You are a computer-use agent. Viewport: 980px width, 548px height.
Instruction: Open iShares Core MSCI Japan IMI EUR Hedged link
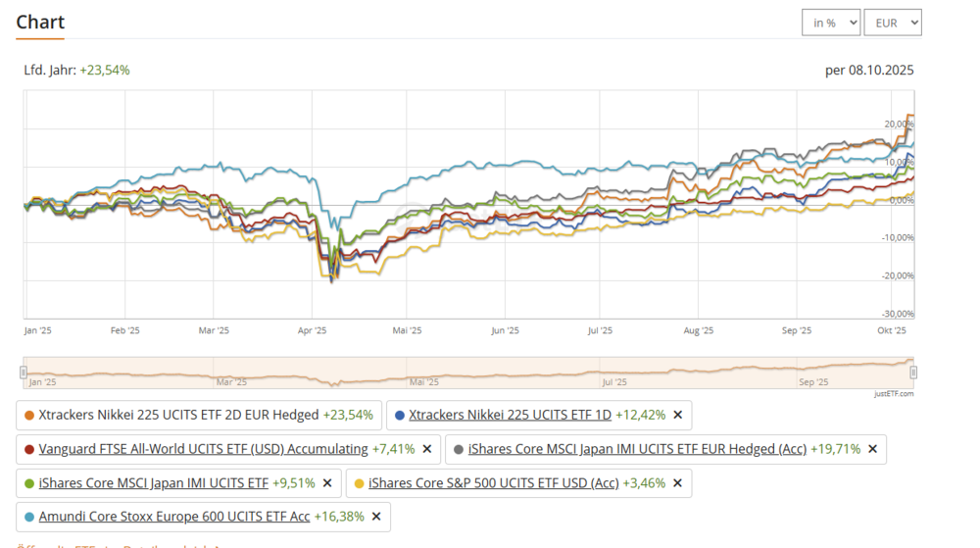click(x=637, y=449)
